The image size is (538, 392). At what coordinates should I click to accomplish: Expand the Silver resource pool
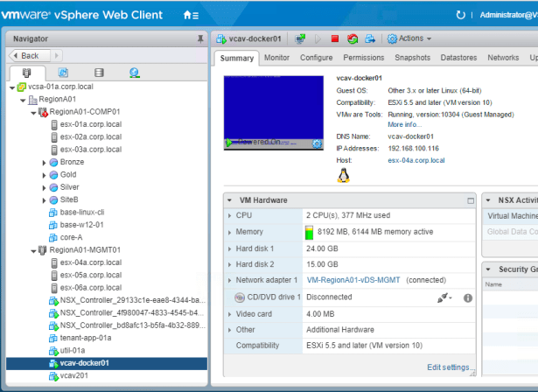[44, 188]
